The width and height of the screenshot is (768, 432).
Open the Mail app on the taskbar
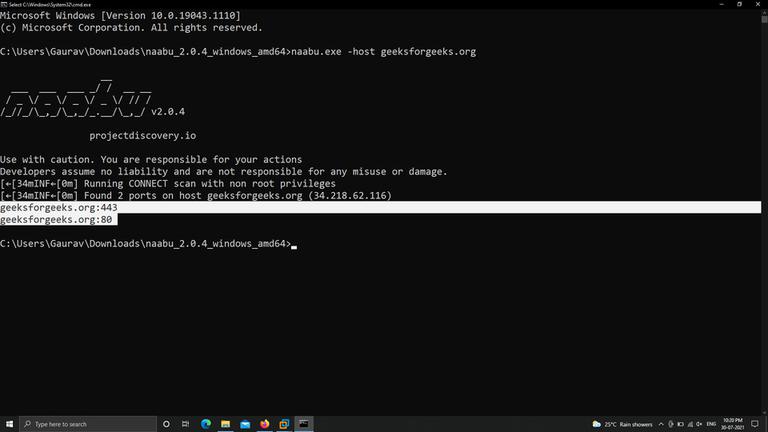[245, 424]
